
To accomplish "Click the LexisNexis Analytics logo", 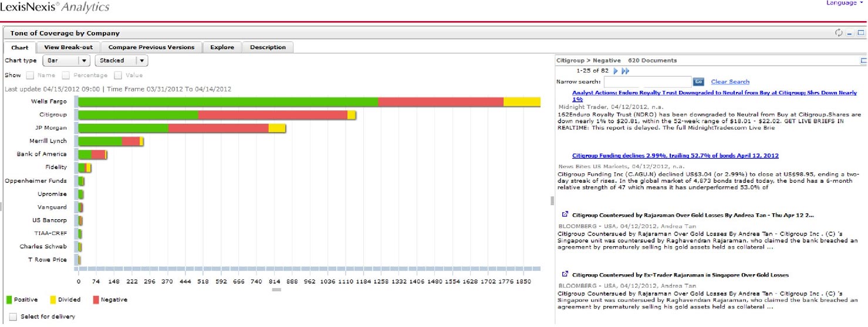I will click(x=55, y=8).
